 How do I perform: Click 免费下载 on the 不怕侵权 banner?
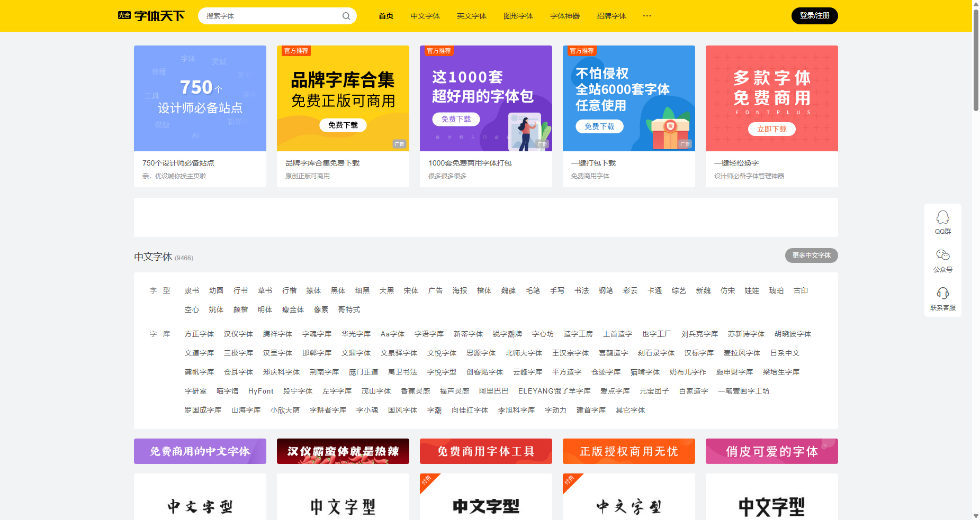[x=599, y=126]
